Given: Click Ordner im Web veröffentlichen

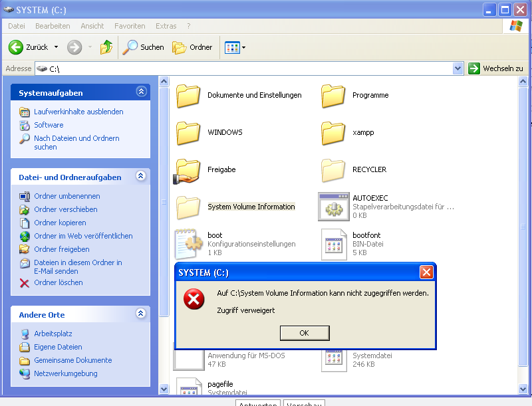Looking at the screenshot, I should click(x=83, y=235).
